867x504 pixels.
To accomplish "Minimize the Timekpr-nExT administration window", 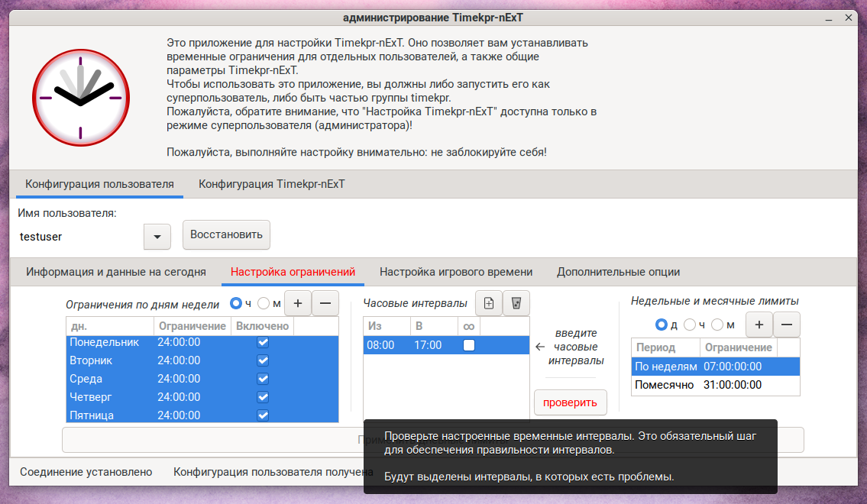I will (828, 18).
